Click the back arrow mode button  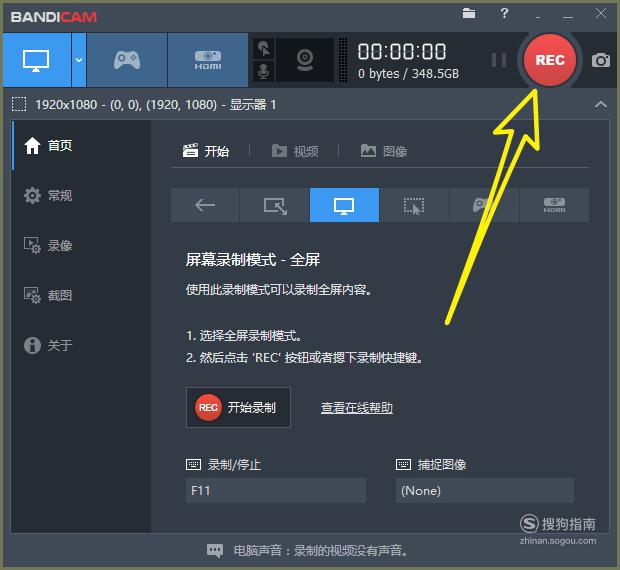coord(205,205)
